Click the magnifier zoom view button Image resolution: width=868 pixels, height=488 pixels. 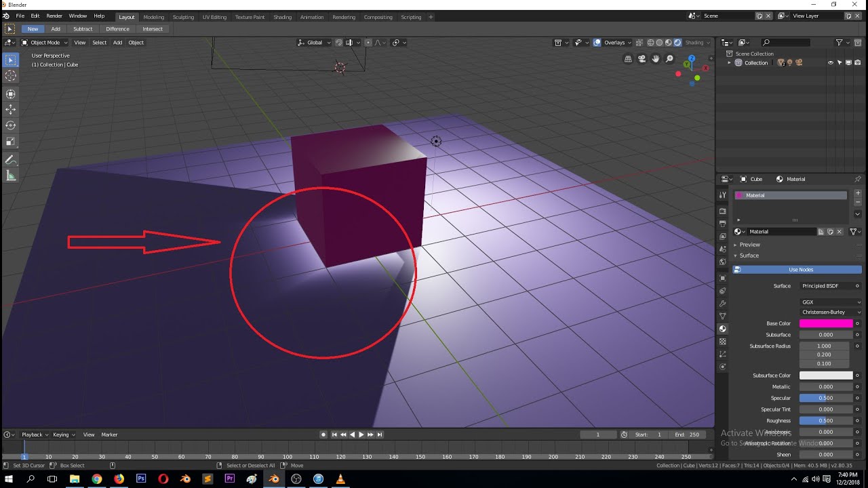pos(669,59)
